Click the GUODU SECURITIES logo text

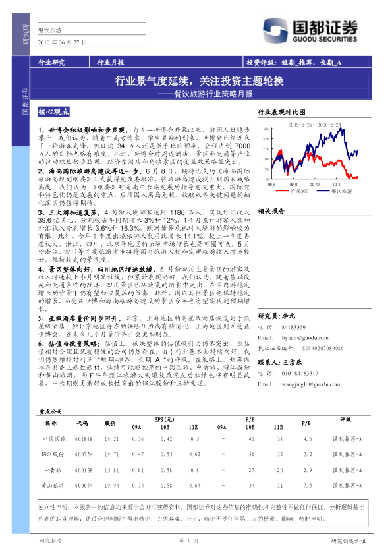(325, 39)
